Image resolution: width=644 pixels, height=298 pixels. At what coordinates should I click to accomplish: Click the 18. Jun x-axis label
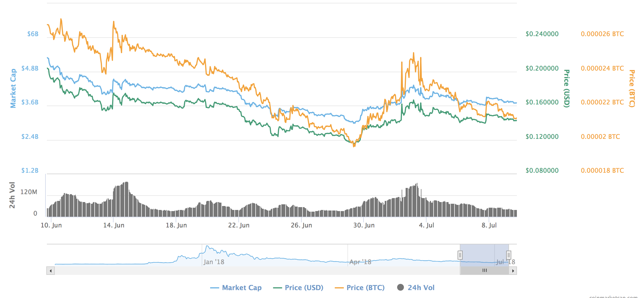click(x=176, y=225)
